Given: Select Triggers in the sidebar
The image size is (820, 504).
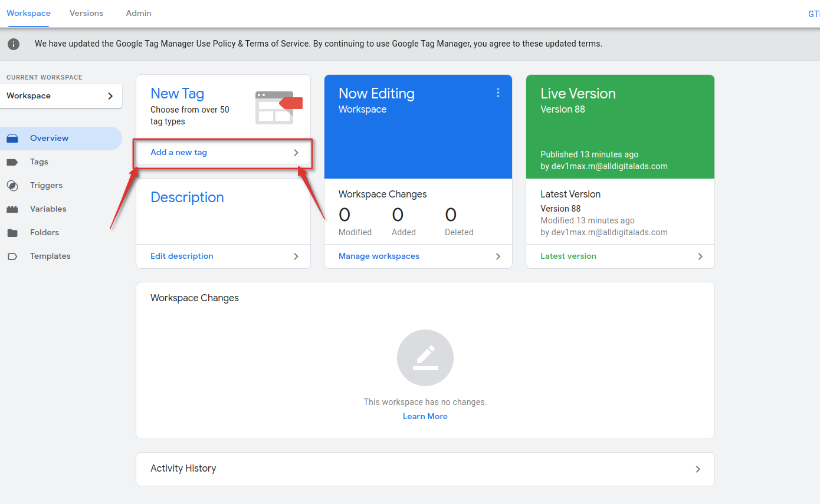Looking at the screenshot, I should [x=61, y=186].
